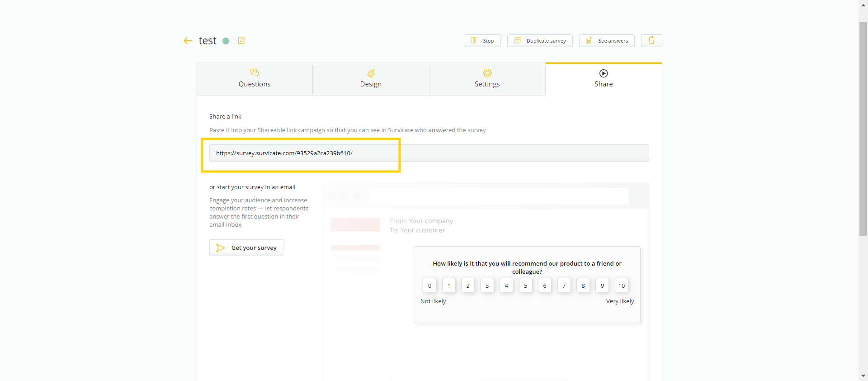Click the back arrow next to test
868x381 pixels.
tap(188, 41)
